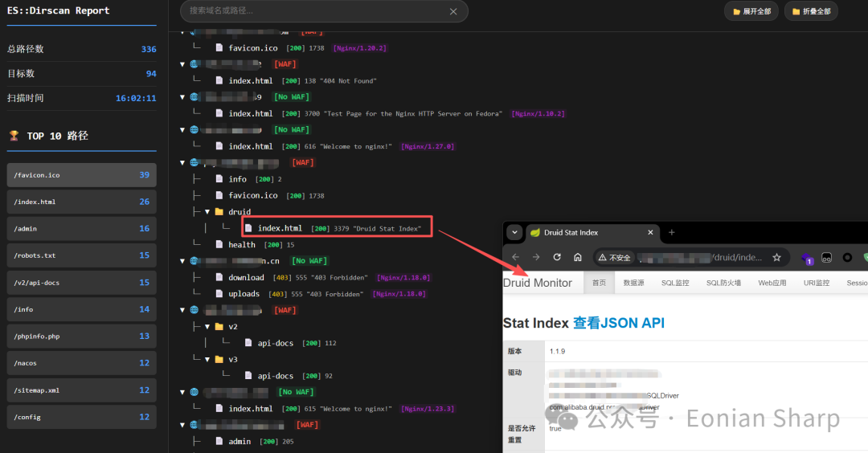Image resolution: width=868 pixels, height=453 pixels.
Task: Open the 查看JSON API link
Action: tap(618, 323)
